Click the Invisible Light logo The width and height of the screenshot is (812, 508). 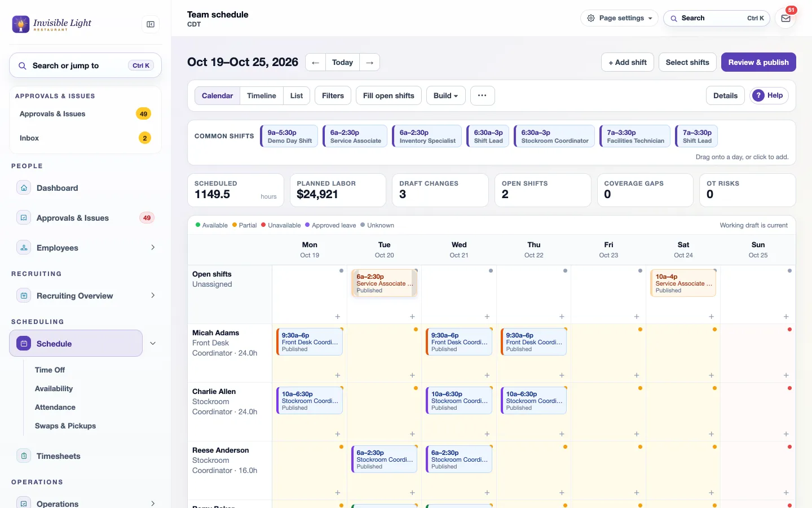point(52,24)
